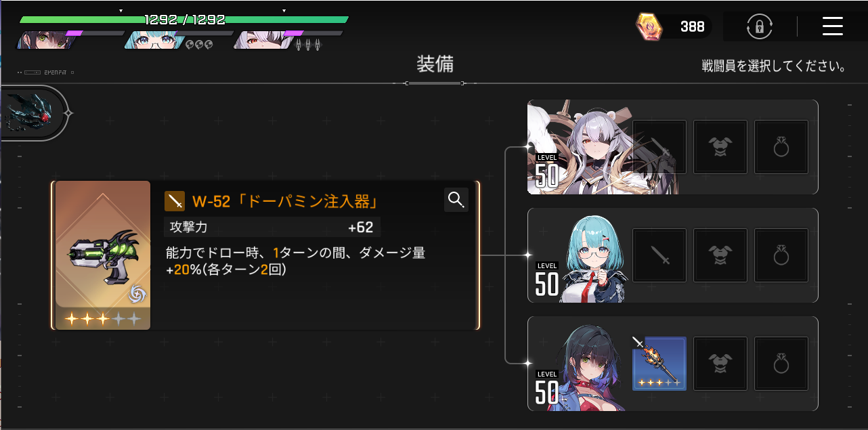This screenshot has height=430, width=868.
Task: Click the gold gem currency icon
Action: click(649, 26)
